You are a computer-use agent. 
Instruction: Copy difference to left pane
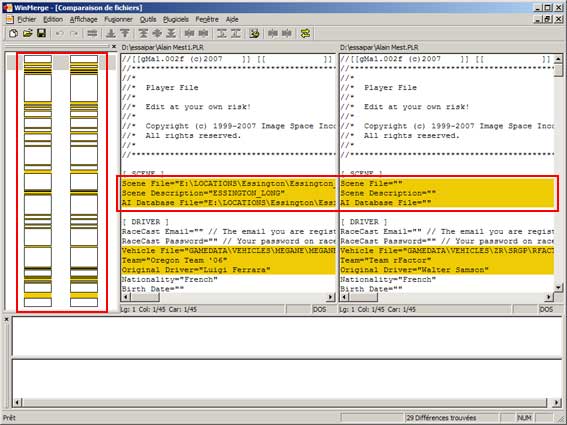(x=203, y=34)
